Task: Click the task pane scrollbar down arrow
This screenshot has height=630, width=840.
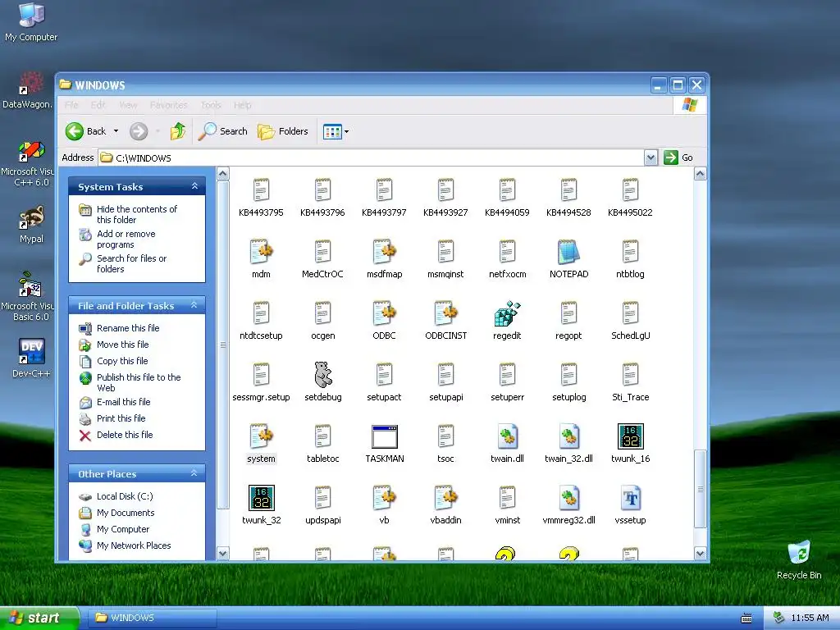Action: tap(223, 554)
